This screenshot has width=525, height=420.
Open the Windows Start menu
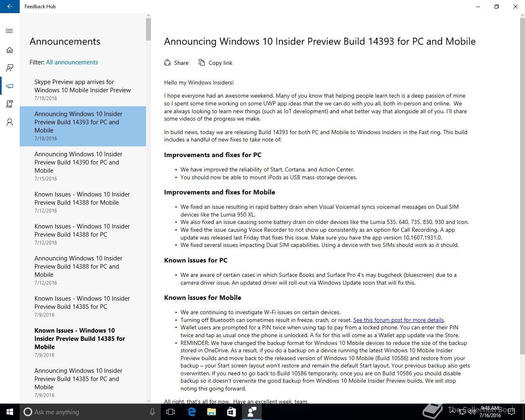click(10, 412)
